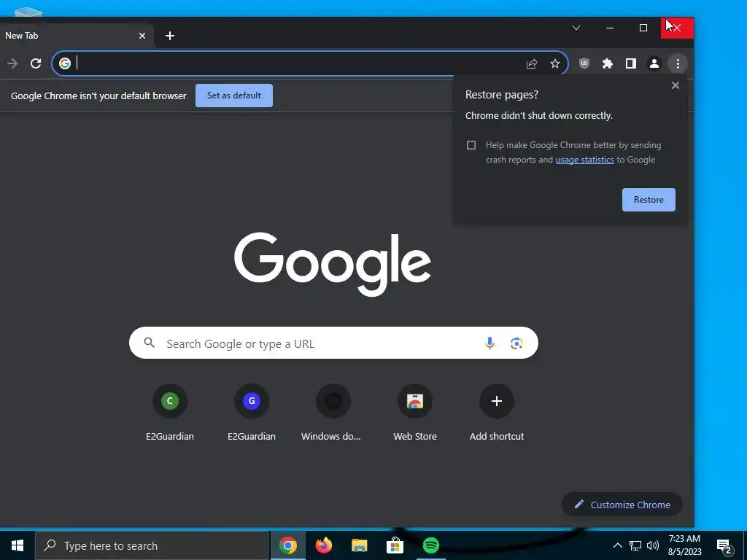Click the taskbar clock showing 7:23 AM
747x560 pixels.
[684, 545]
